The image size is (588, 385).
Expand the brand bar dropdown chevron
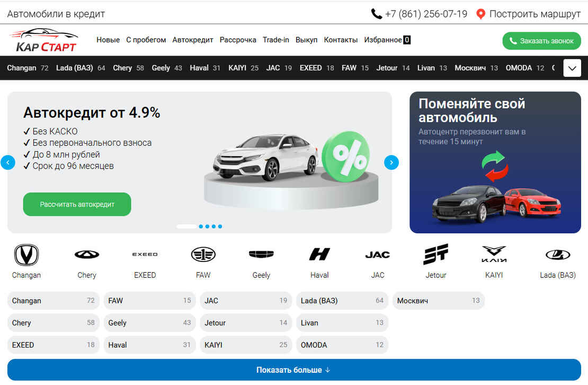point(572,68)
